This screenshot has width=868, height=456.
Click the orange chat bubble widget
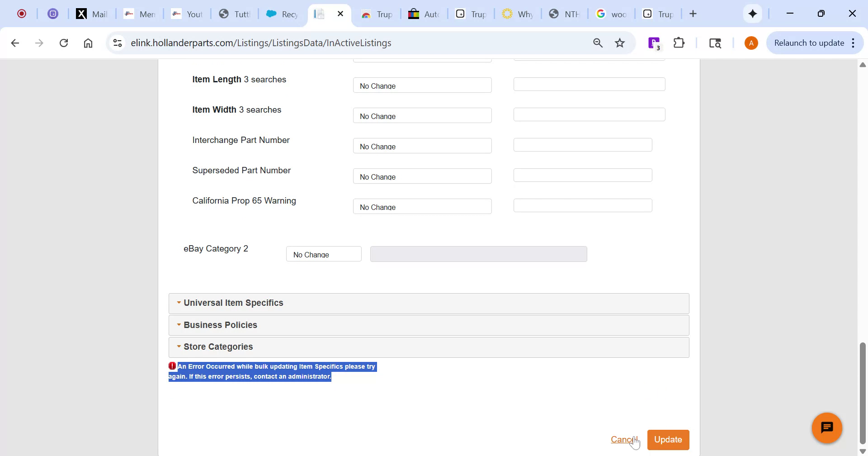tap(826, 427)
